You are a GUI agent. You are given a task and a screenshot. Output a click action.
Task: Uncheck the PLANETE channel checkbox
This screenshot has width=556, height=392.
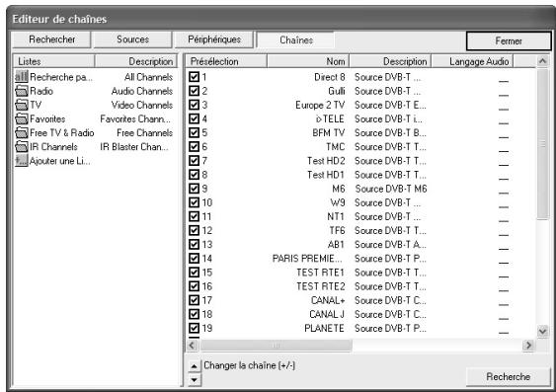194,328
